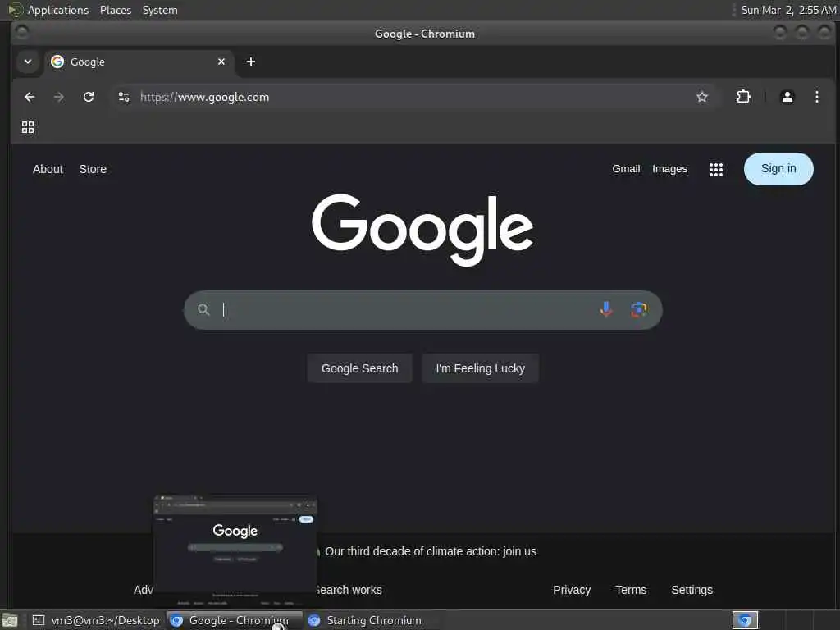This screenshot has width=840, height=630.
Task: Select Google - Chromium taskbar button
Action: point(234,620)
